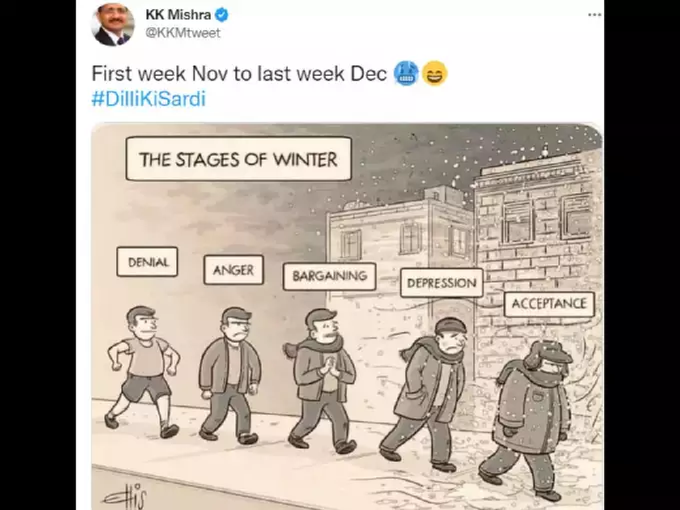Image resolution: width=680 pixels, height=510 pixels.
Task: Click the jogging man in shorts
Action: (142, 372)
